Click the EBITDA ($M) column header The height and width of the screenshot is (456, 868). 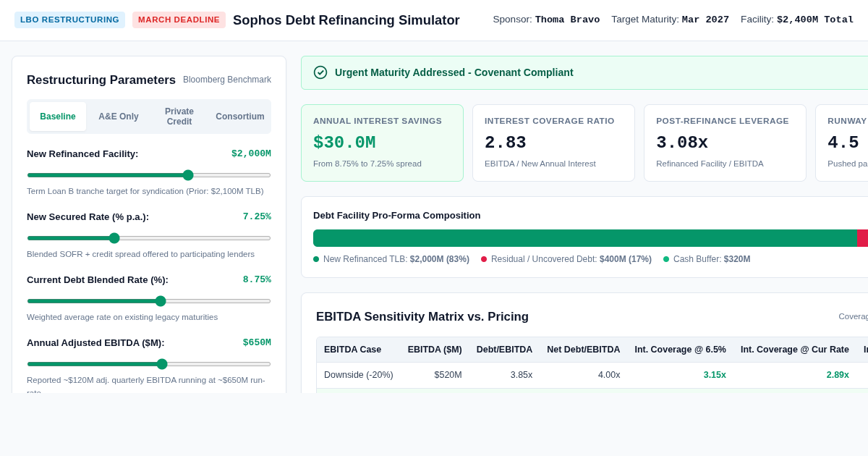pos(435,350)
